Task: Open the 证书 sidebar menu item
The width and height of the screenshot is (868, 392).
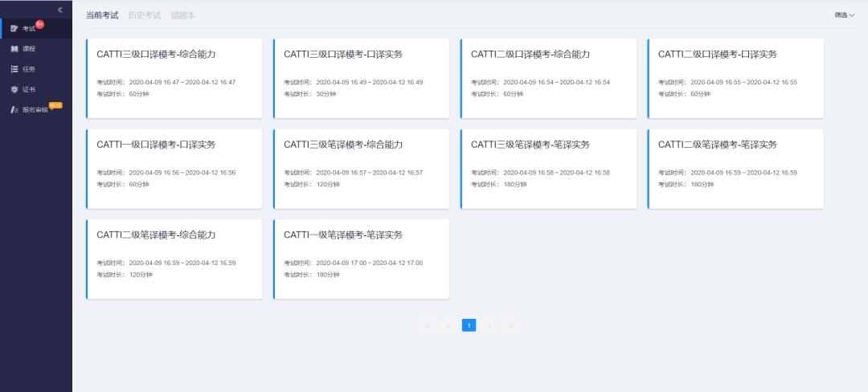Action: click(x=36, y=89)
